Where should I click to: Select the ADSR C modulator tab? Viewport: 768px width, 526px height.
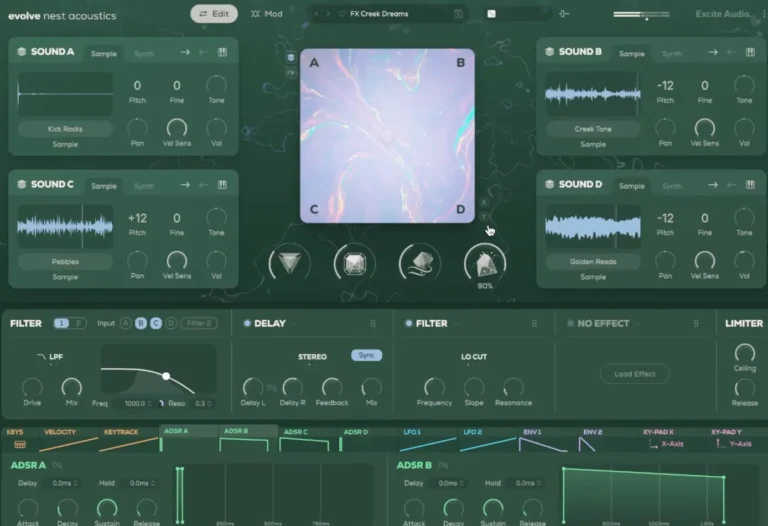308,438
